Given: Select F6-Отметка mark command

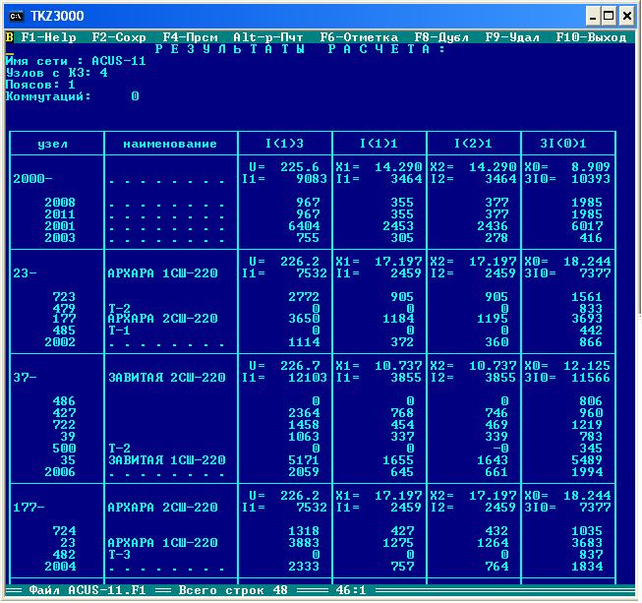Looking at the screenshot, I should coord(359,38).
